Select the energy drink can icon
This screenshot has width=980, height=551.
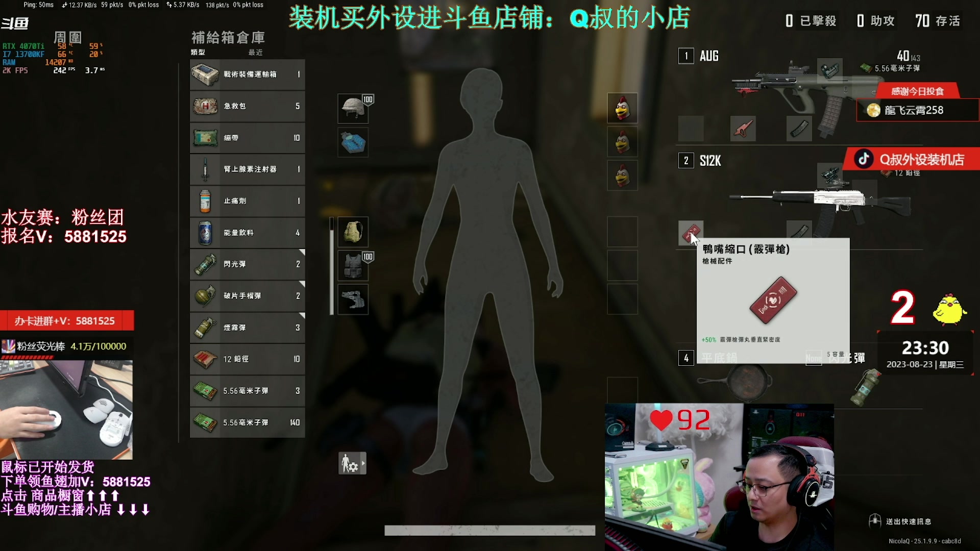point(205,233)
